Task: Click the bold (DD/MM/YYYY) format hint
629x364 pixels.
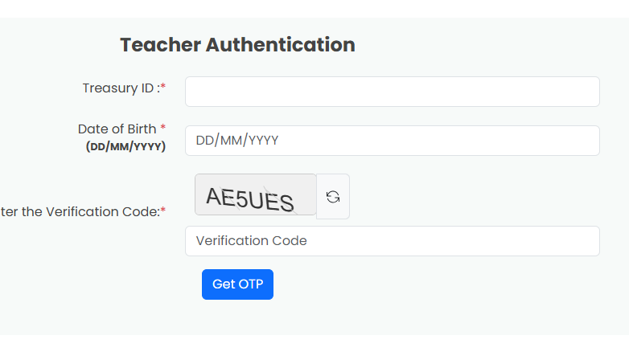Action: [x=125, y=146]
